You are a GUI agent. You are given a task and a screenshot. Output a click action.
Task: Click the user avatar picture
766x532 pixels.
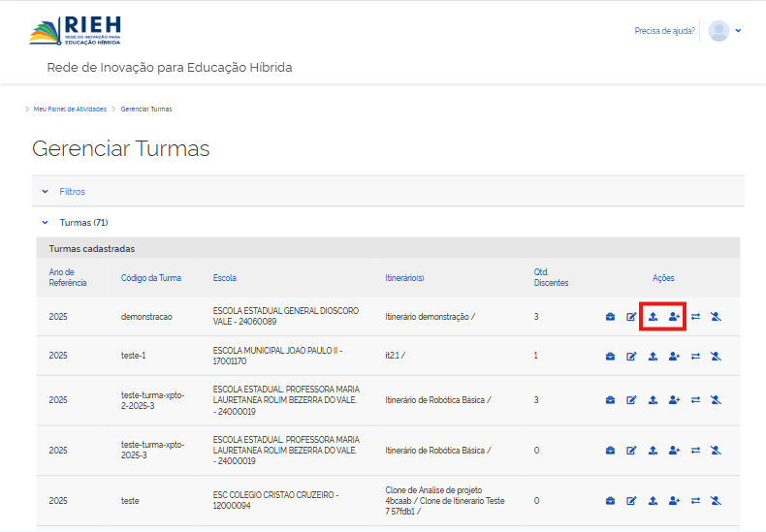pos(718,31)
